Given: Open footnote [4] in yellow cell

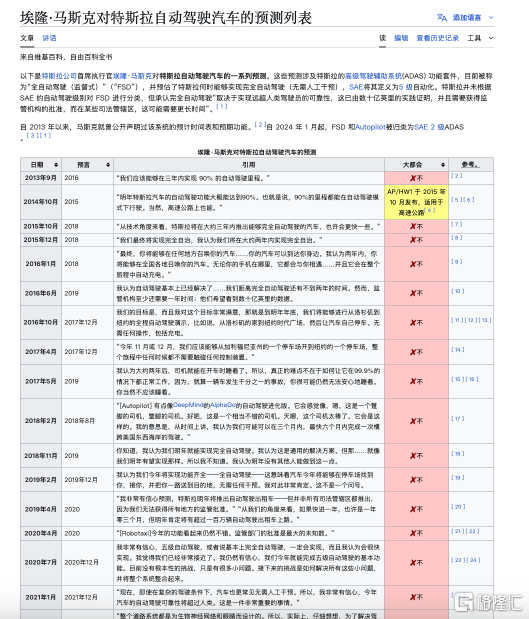Looking at the screenshot, I should point(430,210).
